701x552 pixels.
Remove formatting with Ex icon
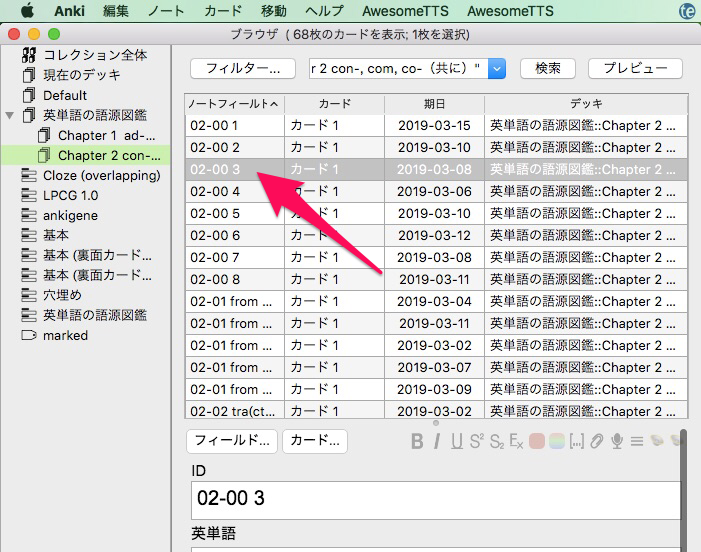pos(516,442)
